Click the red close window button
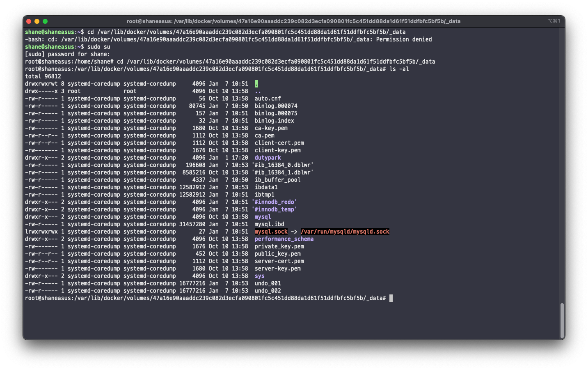This screenshot has width=588, height=370. (29, 21)
